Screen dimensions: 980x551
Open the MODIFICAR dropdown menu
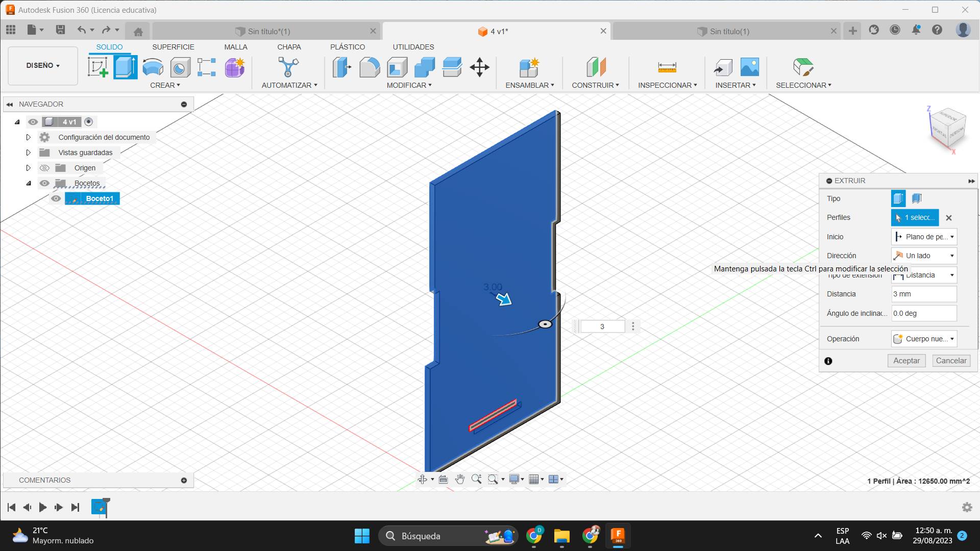pyautogui.click(x=409, y=85)
